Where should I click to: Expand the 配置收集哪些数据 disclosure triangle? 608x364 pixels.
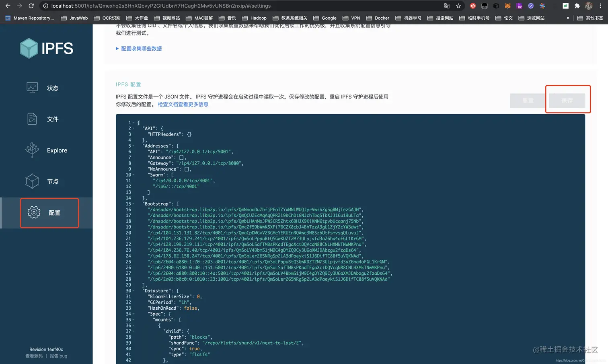tap(117, 48)
